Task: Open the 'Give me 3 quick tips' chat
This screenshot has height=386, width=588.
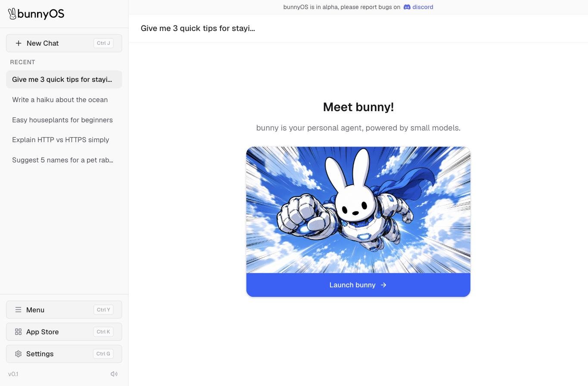Action: coord(64,79)
